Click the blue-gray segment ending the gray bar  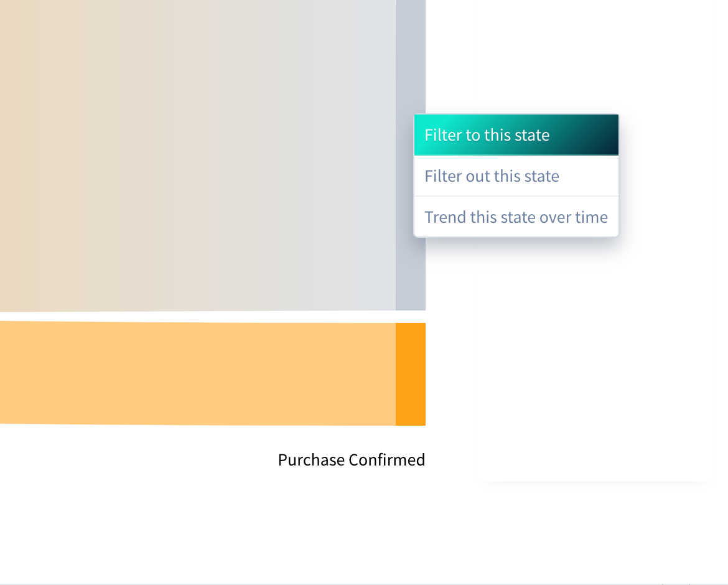pyautogui.click(x=410, y=156)
